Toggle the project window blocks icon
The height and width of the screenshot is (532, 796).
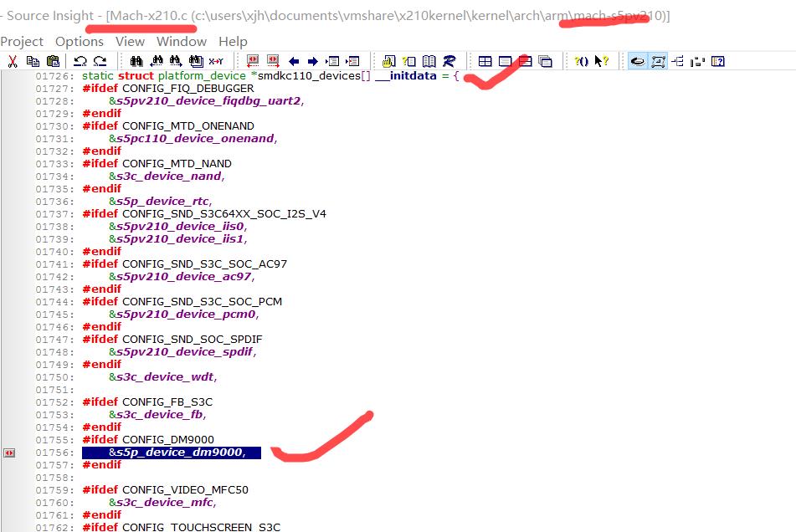click(x=698, y=61)
